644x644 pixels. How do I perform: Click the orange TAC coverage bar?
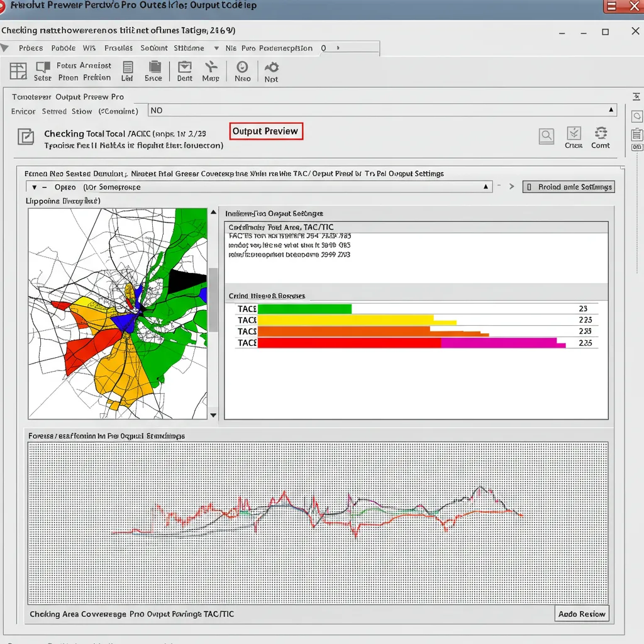373,331
